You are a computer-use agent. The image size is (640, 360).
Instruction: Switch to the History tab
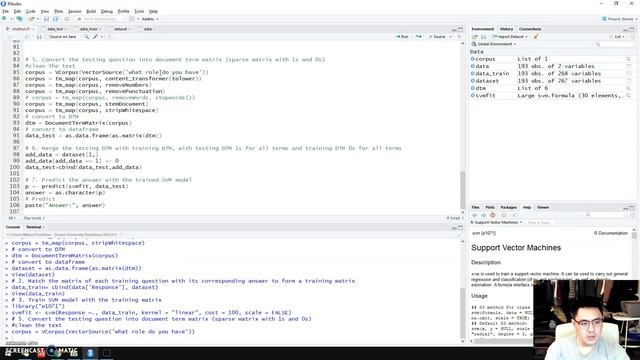pyautogui.click(x=506, y=29)
